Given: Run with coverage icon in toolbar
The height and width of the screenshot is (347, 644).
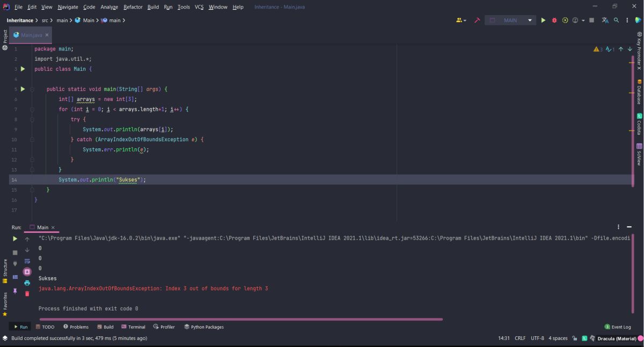Looking at the screenshot, I should 565,20.
